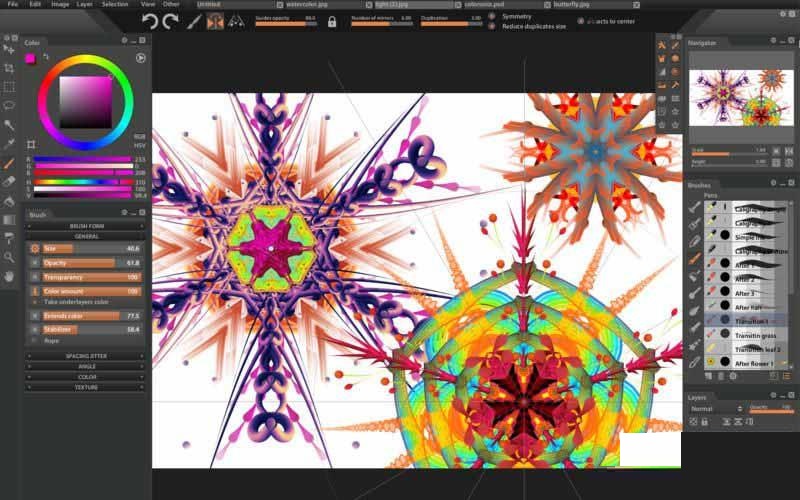Select the Eraser tool
The height and width of the screenshot is (500, 800).
point(9,182)
